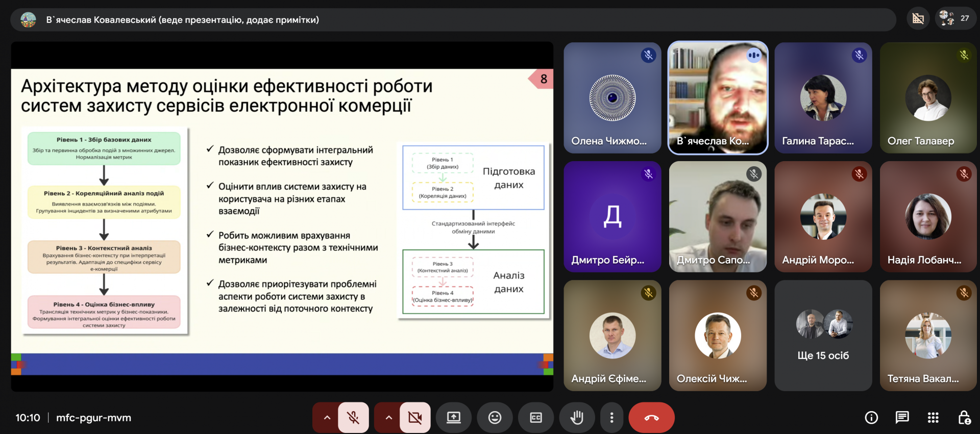Image resolution: width=980 pixels, height=434 pixels.
Task: Click the presenter name banner at top
Action: pos(182,20)
